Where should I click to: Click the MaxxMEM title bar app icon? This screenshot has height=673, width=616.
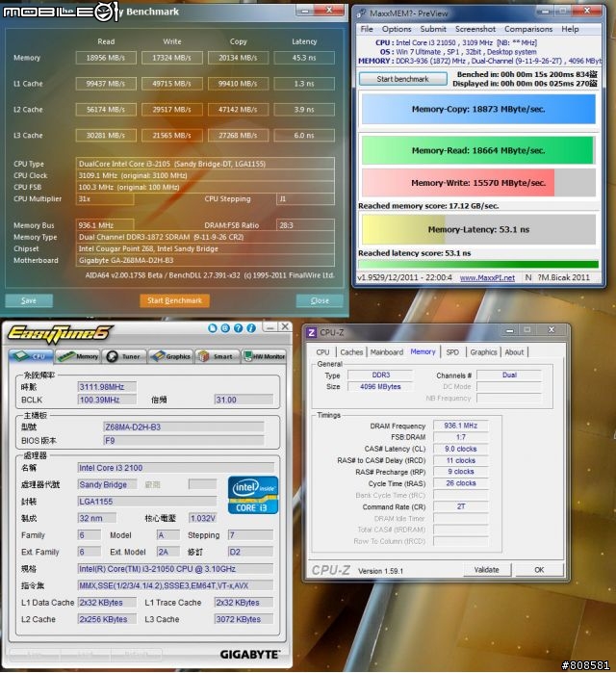point(361,13)
